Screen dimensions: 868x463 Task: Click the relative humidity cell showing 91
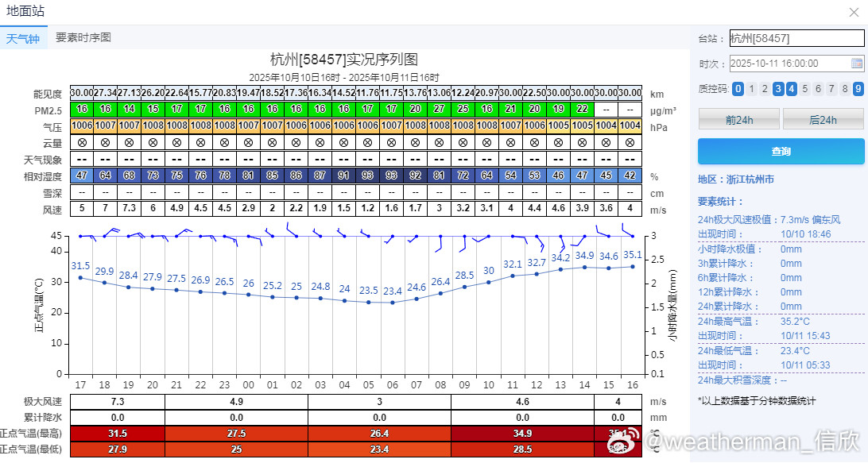coord(343,176)
